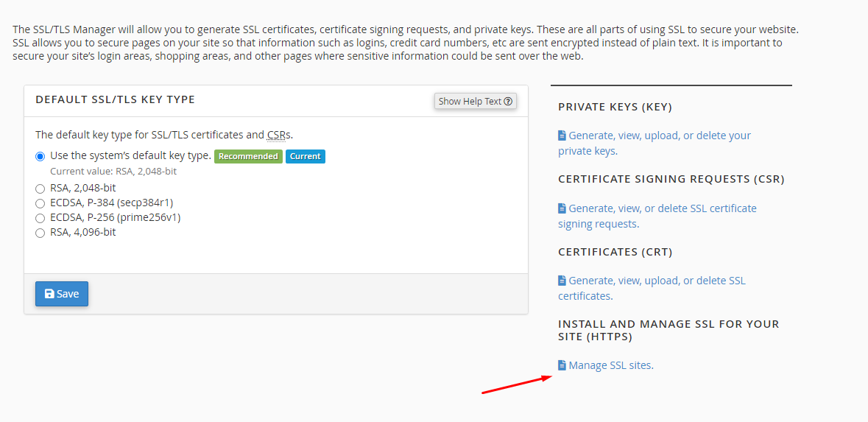Click the floppy disk icon on the Save button
This screenshot has height=422, width=868.
click(49, 294)
